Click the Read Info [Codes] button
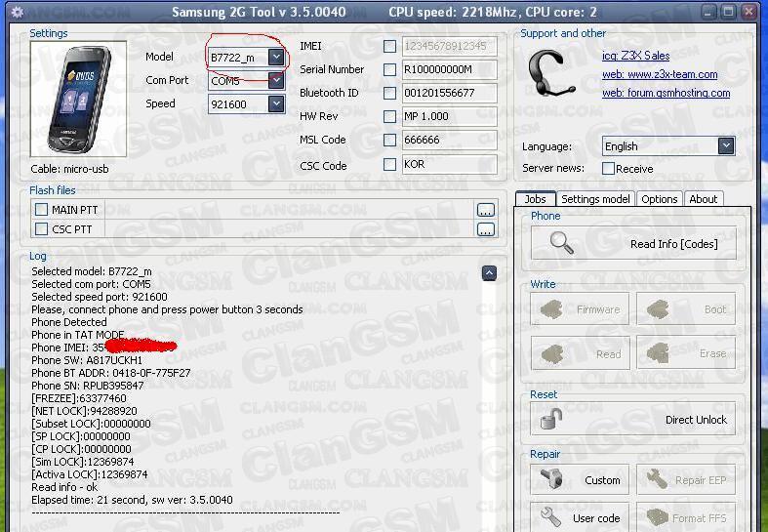 pyautogui.click(x=633, y=243)
